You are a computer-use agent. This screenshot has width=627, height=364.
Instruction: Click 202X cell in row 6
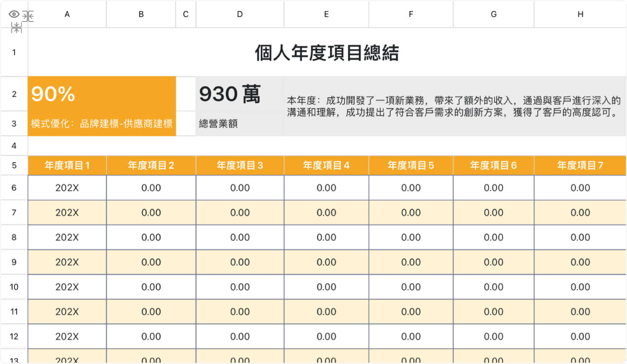click(x=67, y=188)
